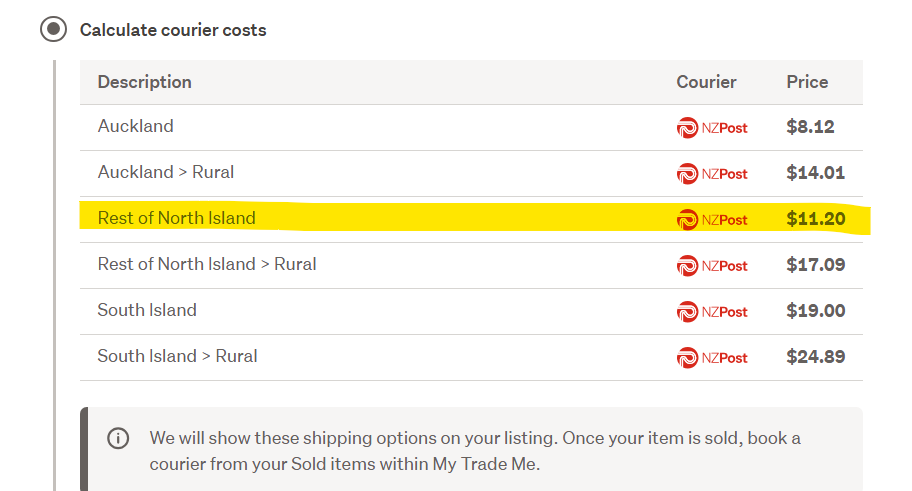Select the Auckland shipping row label
Screen dimensions: 912x491
coord(135,126)
